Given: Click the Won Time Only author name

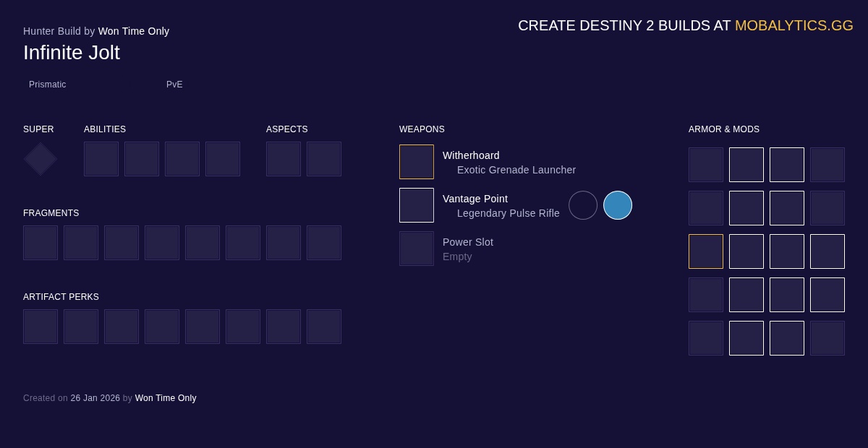Looking at the screenshot, I should click(133, 31).
